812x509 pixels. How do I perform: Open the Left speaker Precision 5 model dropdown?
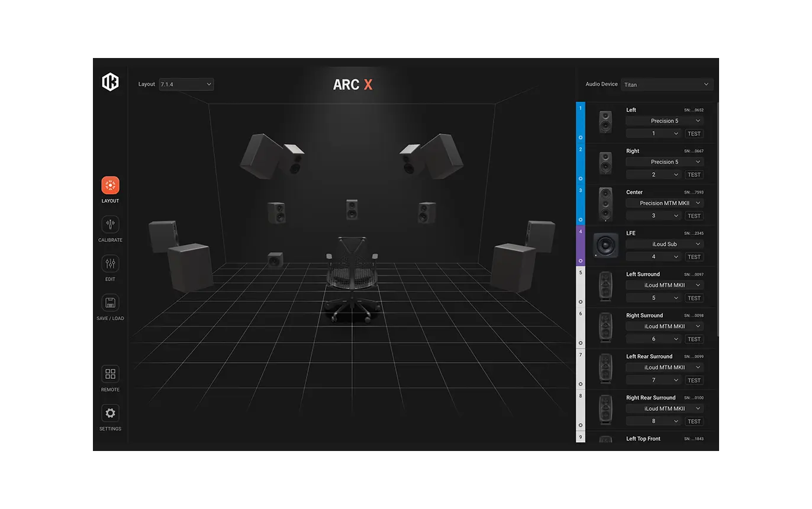click(665, 121)
